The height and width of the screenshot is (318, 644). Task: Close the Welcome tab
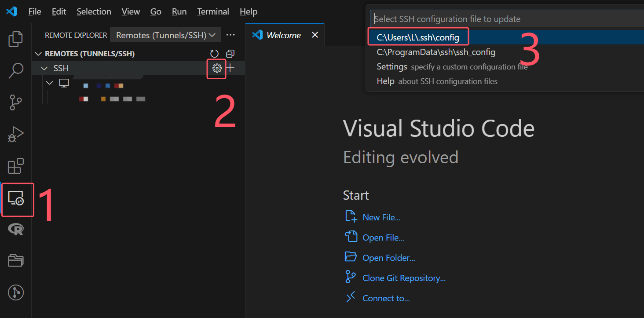[315, 35]
